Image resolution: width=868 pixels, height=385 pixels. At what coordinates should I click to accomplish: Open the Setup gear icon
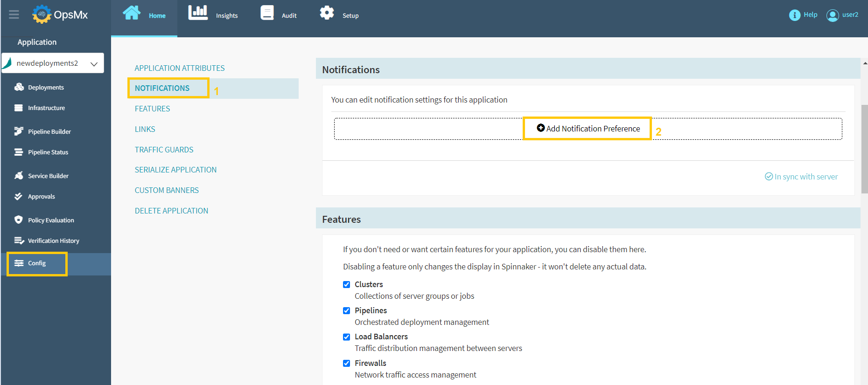pos(327,13)
